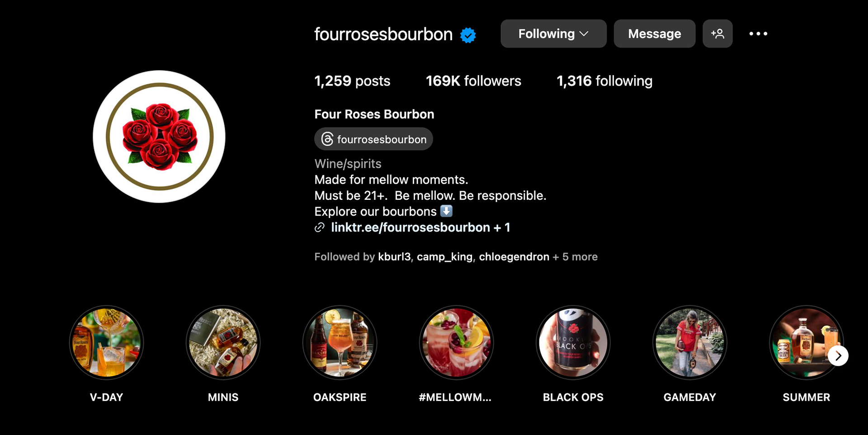Open the MINIS story highlight
Screen dimensions: 868x435
[223, 342]
